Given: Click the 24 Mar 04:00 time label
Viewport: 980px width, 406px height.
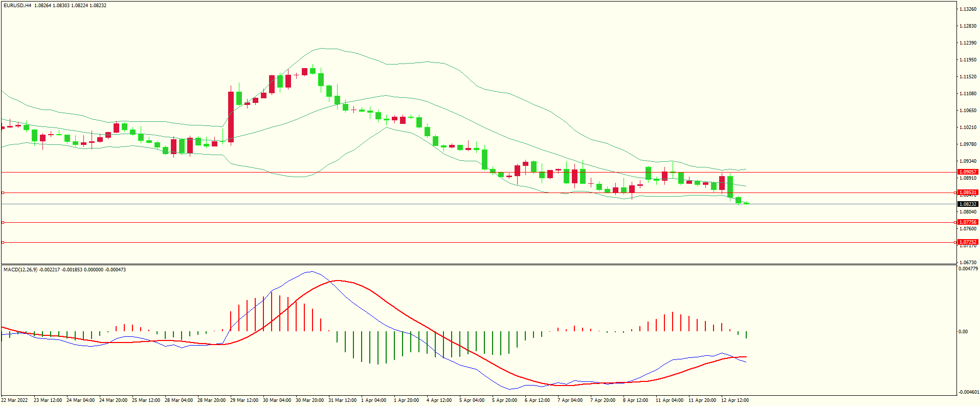Looking at the screenshot, I should (x=80, y=400).
